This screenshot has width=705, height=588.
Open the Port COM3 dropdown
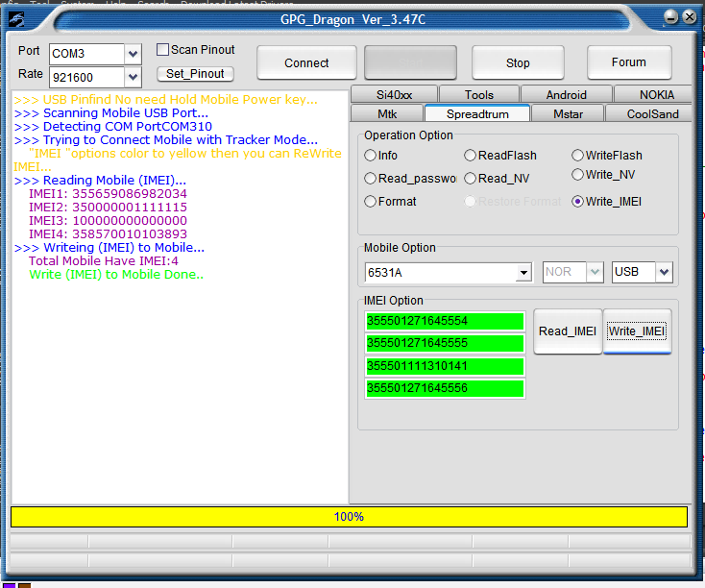133,54
